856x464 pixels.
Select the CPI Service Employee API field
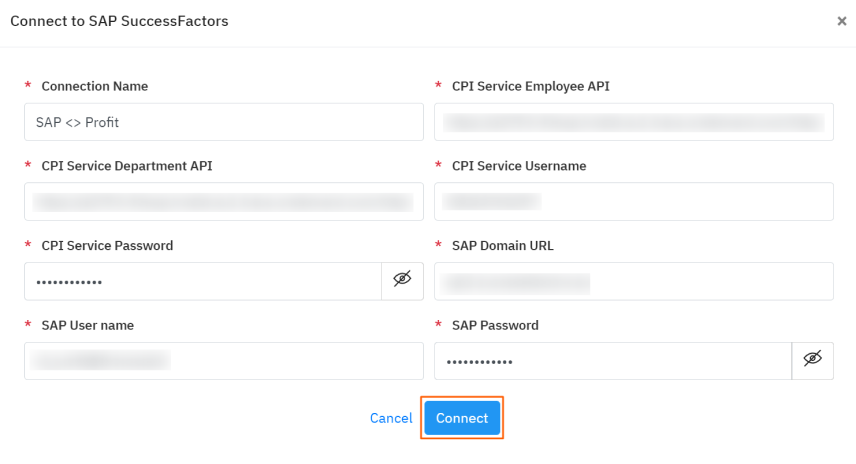634,122
